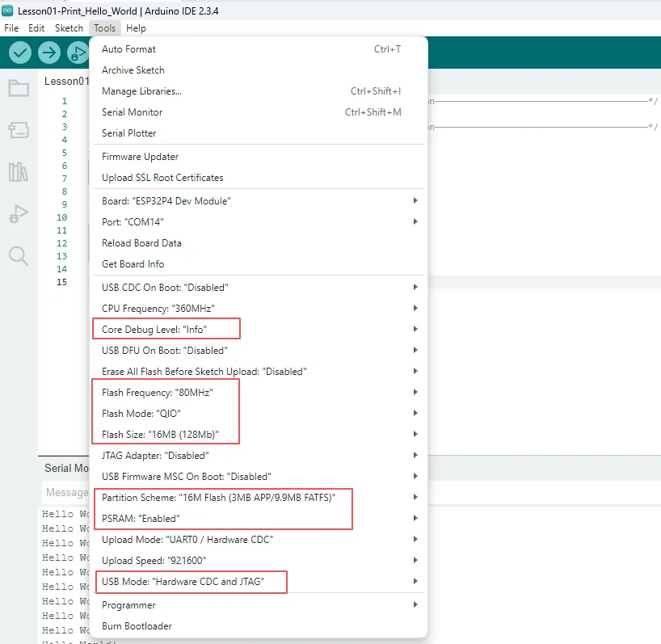
Task: Click Get Board Info
Action: [258, 264]
